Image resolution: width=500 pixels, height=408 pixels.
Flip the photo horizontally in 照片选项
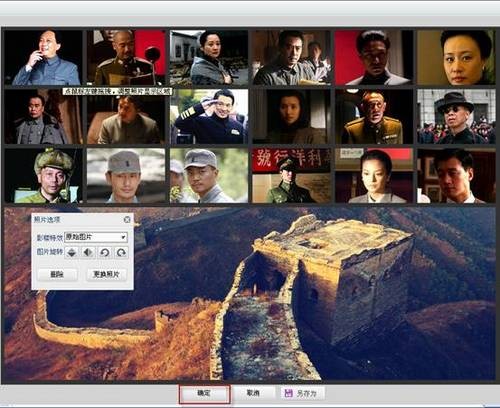click(88, 252)
